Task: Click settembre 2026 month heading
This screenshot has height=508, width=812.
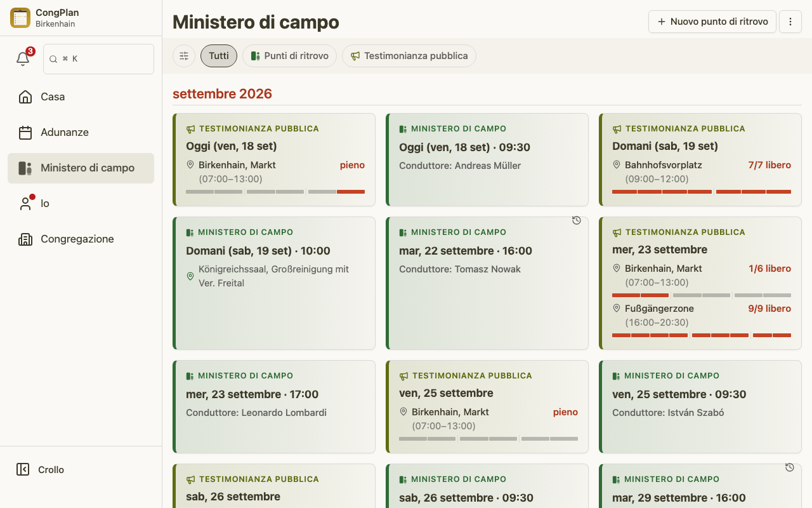Action: click(x=222, y=94)
